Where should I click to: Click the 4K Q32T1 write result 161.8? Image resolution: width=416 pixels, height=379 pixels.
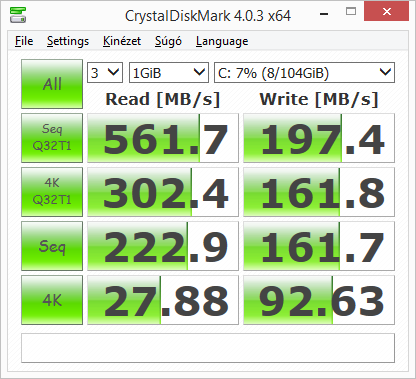(x=319, y=192)
